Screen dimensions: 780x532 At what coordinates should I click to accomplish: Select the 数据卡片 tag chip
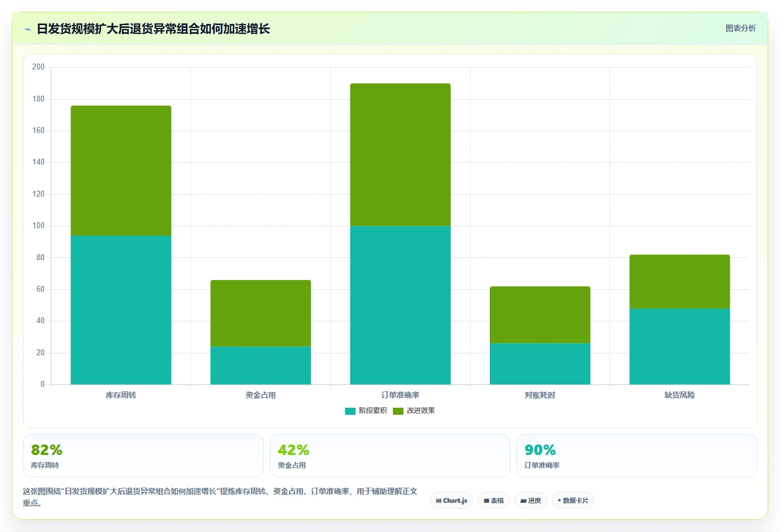pyautogui.click(x=573, y=501)
